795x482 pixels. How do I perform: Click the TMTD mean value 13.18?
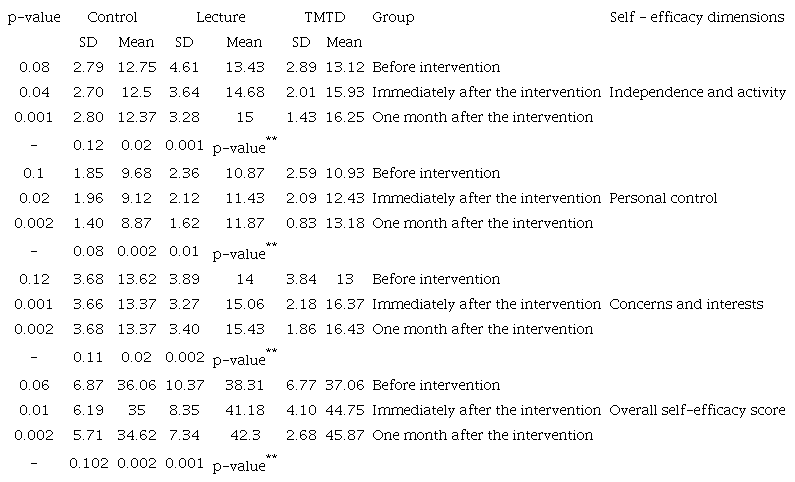point(344,223)
